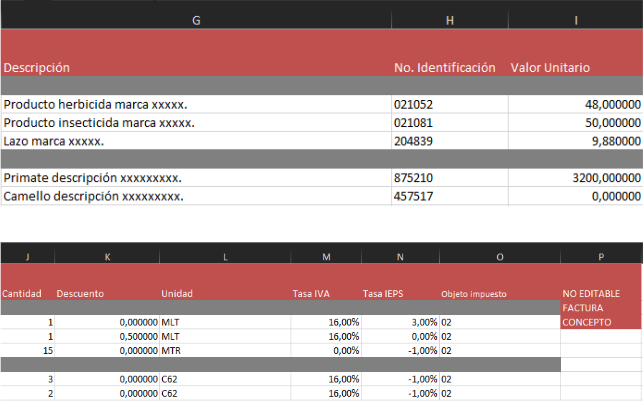Click column I header letter
This screenshot has height=403, width=644.
(575, 19)
